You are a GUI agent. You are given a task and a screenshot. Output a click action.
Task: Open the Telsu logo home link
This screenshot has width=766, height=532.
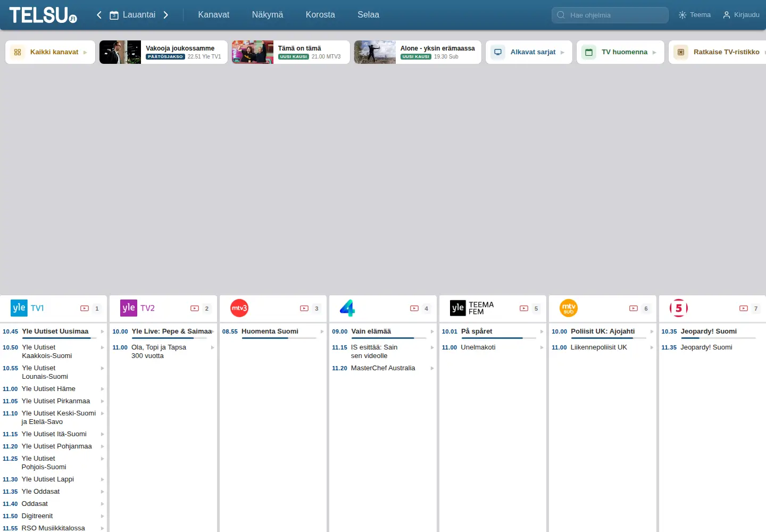[43, 15]
